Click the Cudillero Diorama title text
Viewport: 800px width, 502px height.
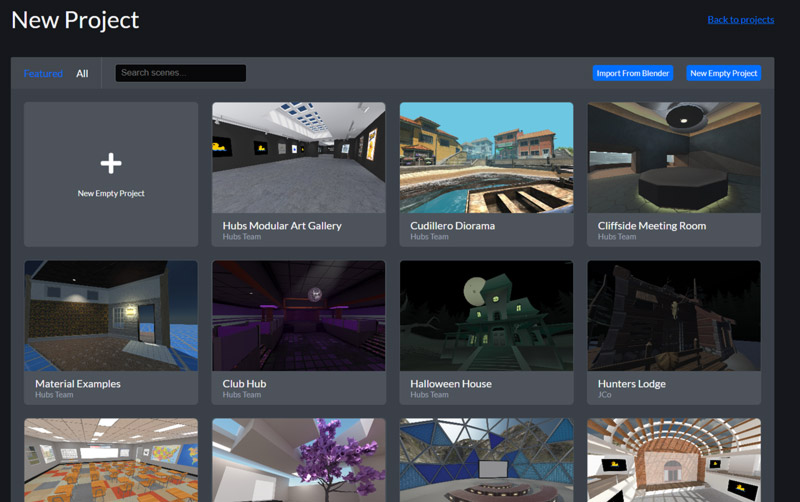coord(453,225)
